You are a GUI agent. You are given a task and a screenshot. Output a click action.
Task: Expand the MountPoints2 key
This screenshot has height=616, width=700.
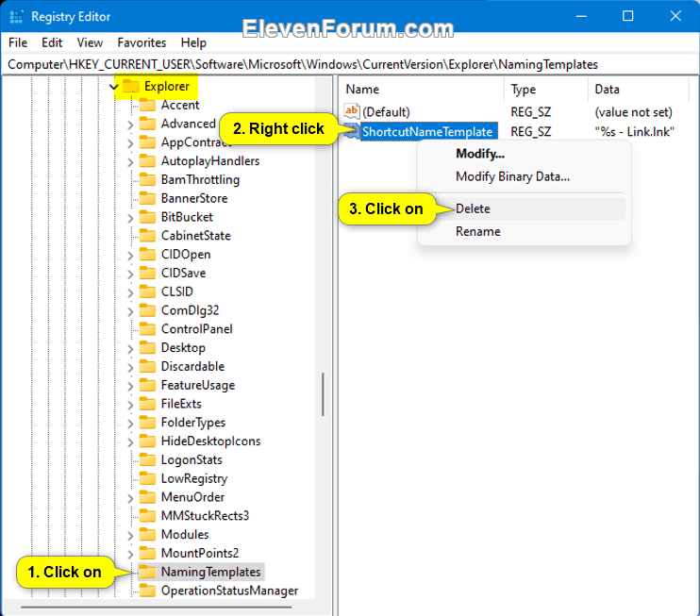pyautogui.click(x=130, y=554)
